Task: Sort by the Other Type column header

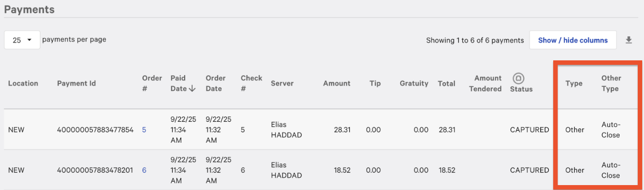Action: coord(611,83)
